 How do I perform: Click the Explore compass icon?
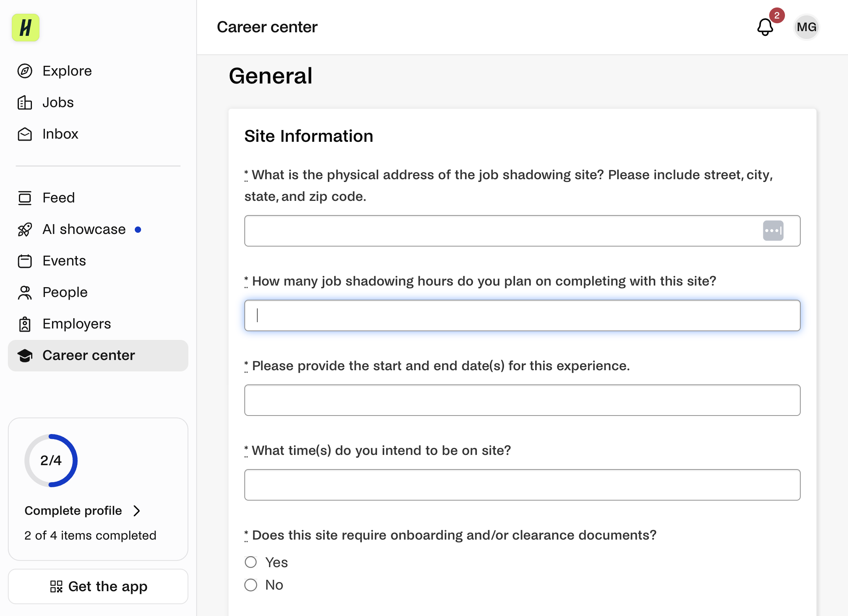25,71
